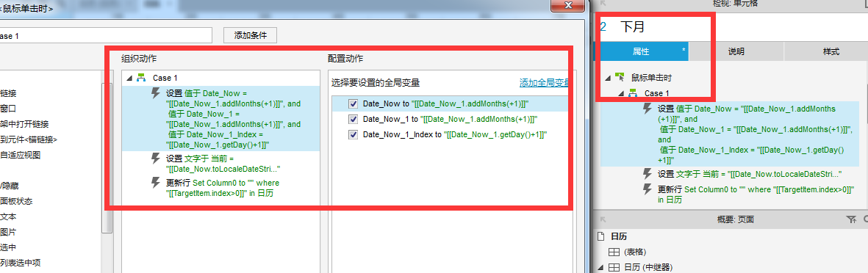Collapse the 日历 (中继器) outline node
The image size is (868, 273).
(x=600, y=268)
